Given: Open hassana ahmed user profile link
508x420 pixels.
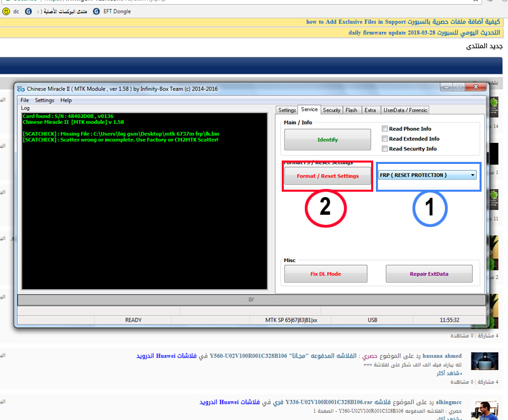Looking at the screenshot, I should tap(442, 356).
